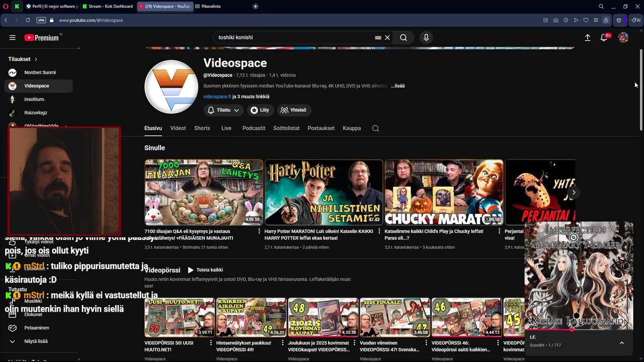Switch to the Videot tab
The width and height of the screenshot is (644, 362).
[178, 128]
